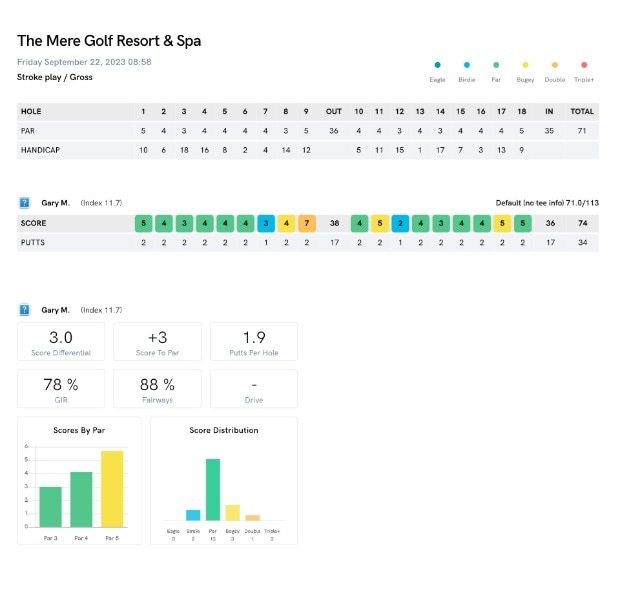Select the blue score 2 on hole 12

[400, 223]
